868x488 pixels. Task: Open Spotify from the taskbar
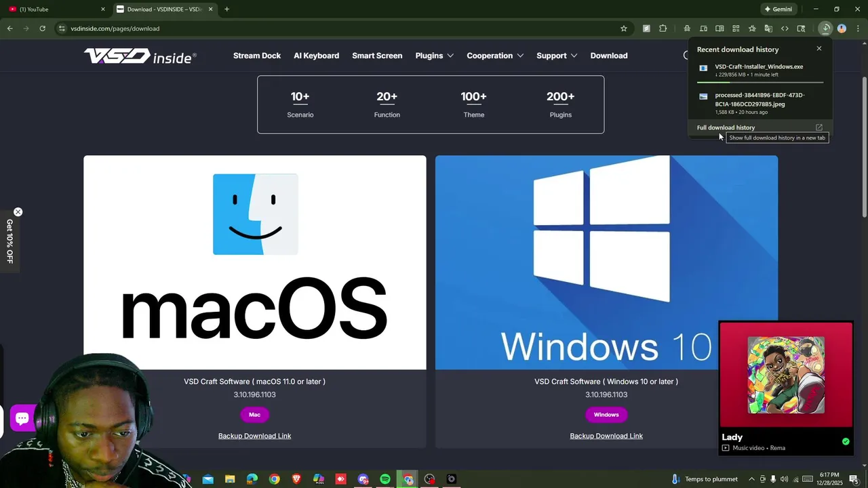coord(385,479)
